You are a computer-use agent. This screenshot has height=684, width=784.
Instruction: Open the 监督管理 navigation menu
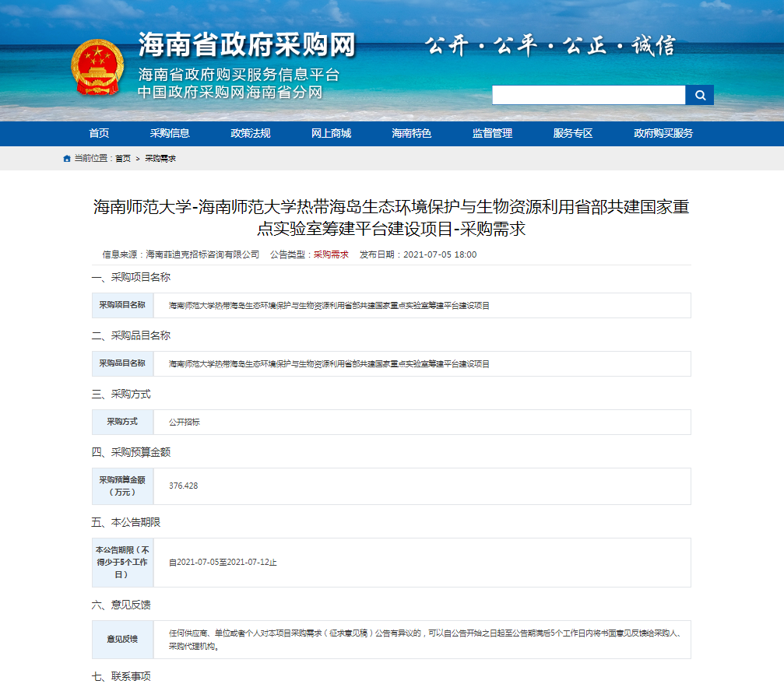pyautogui.click(x=493, y=133)
